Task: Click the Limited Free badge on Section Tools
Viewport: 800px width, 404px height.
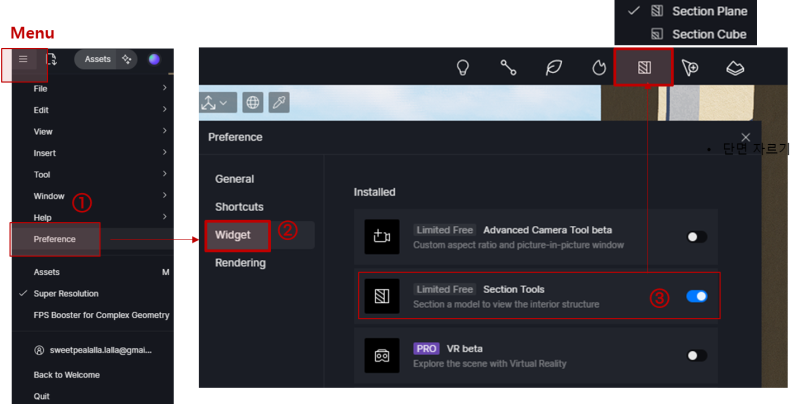Action: click(444, 289)
